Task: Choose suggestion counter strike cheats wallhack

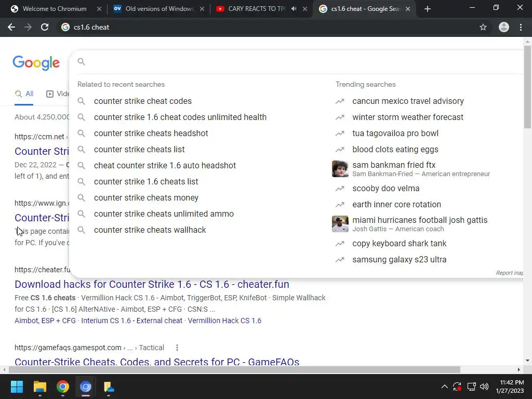Action: (150, 230)
